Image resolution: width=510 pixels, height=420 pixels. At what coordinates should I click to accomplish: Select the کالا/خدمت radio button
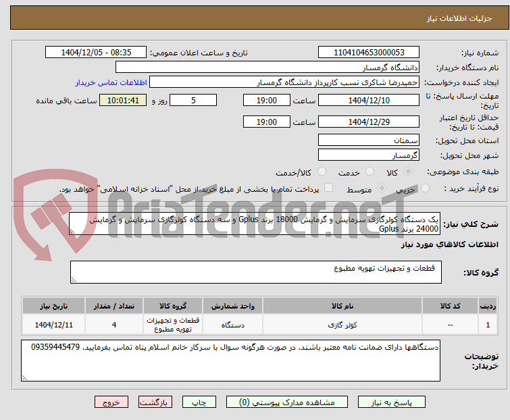tap(322, 172)
